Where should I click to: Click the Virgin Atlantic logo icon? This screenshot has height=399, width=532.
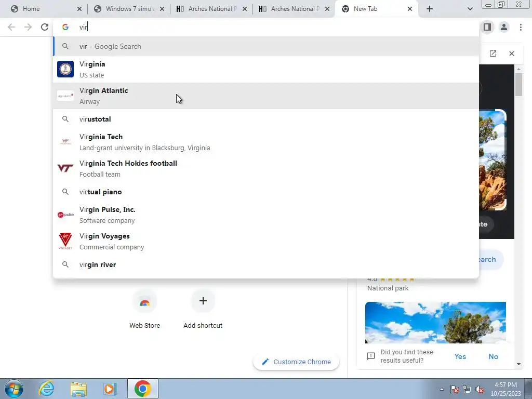[65, 96]
